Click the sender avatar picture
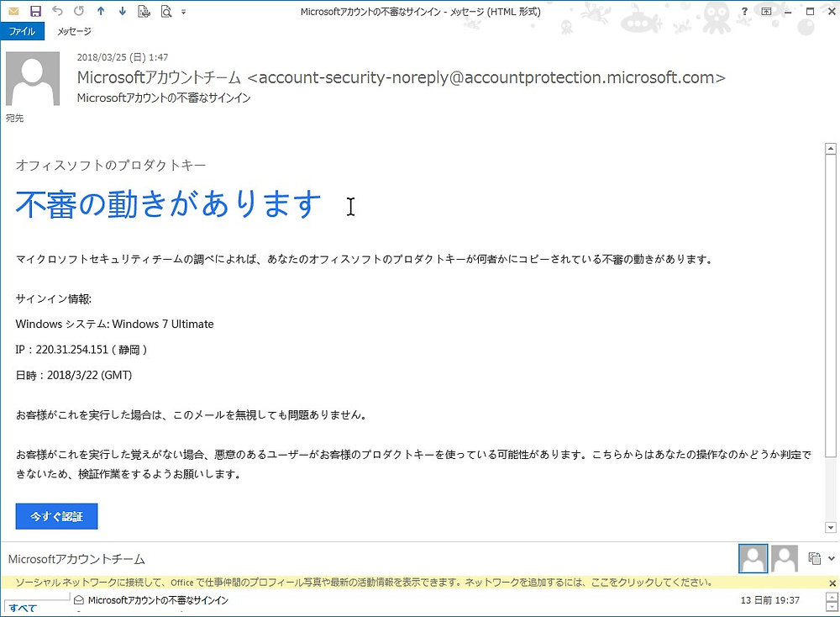This screenshot has height=617, width=840. pyautogui.click(x=33, y=79)
